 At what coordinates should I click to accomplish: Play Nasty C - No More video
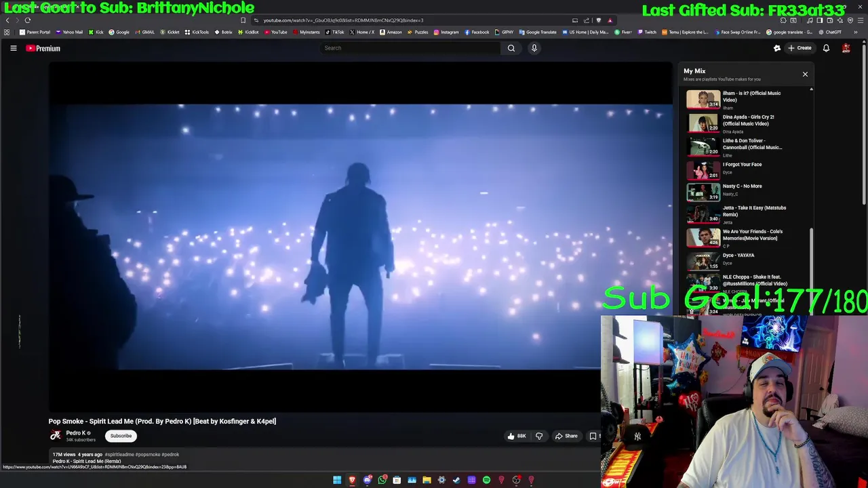tap(746, 192)
